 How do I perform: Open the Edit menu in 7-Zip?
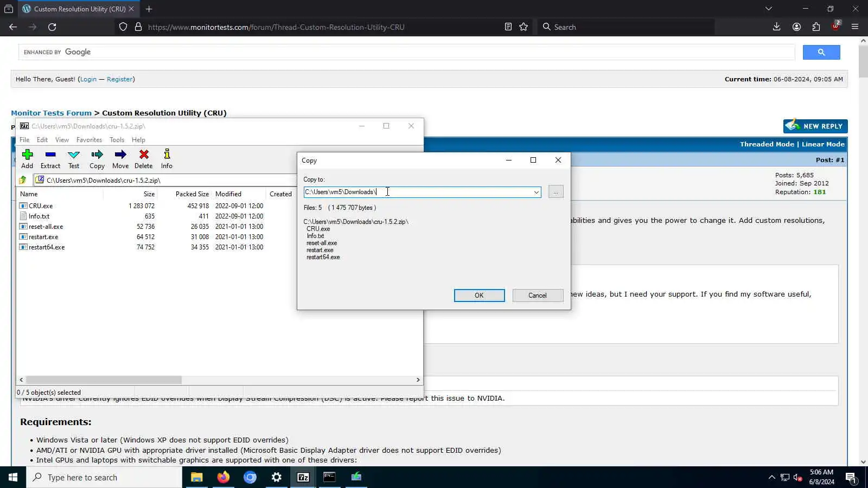[x=42, y=140]
